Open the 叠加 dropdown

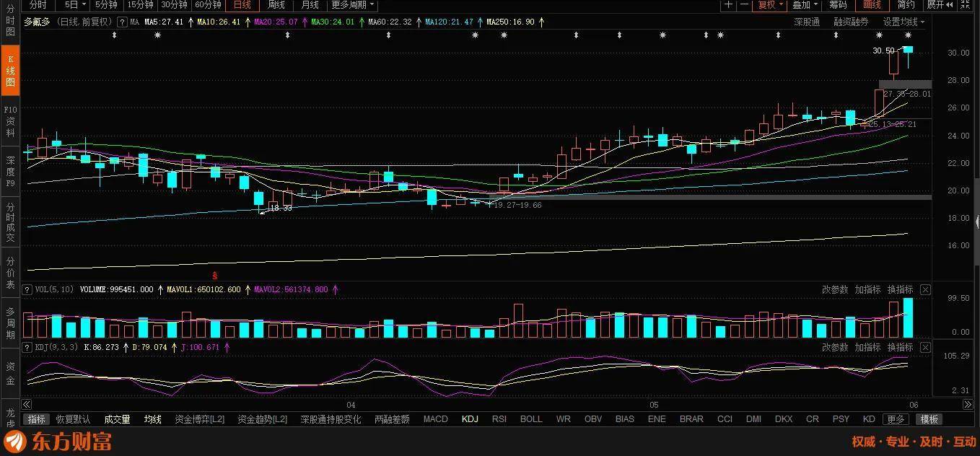[x=804, y=4]
